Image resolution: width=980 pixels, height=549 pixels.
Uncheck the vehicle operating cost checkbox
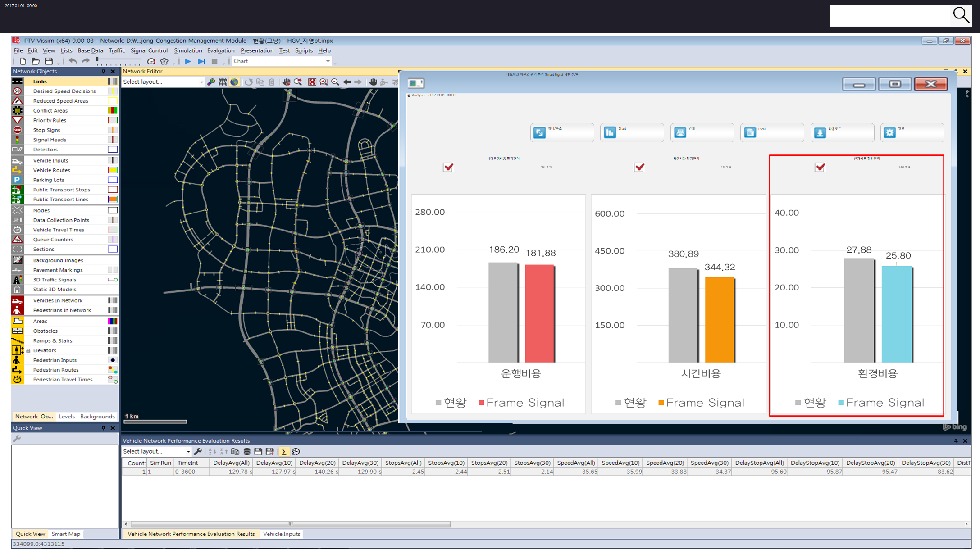click(x=448, y=168)
